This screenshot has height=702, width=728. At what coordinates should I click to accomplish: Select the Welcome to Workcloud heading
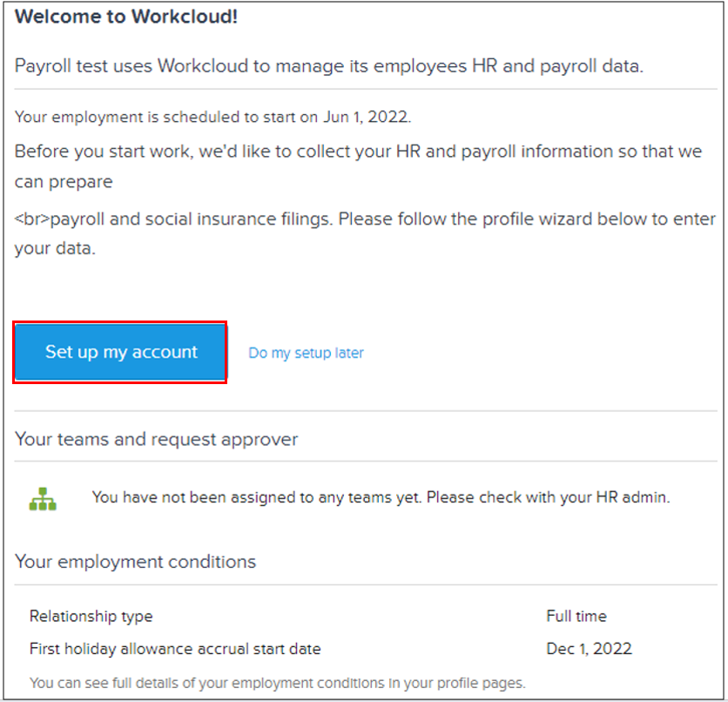point(125,16)
